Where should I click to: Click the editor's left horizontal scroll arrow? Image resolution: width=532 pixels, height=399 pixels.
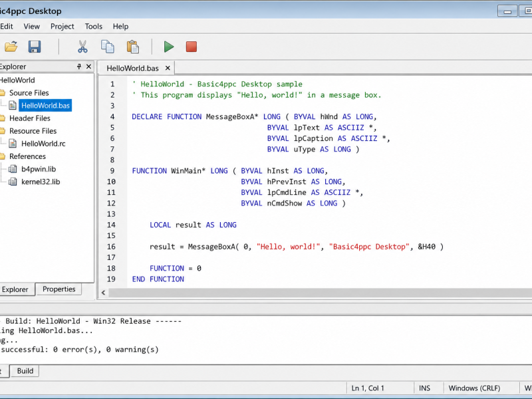[x=103, y=293]
